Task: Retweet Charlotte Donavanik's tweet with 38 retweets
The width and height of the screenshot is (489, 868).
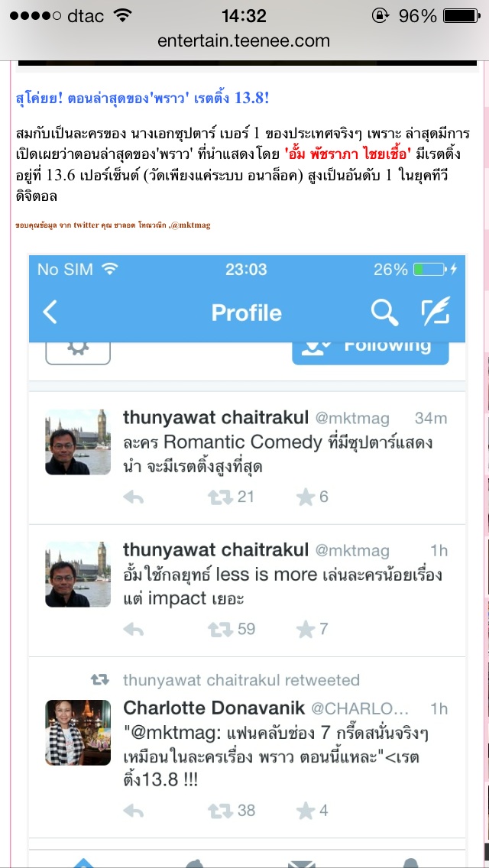Action: tap(220, 811)
